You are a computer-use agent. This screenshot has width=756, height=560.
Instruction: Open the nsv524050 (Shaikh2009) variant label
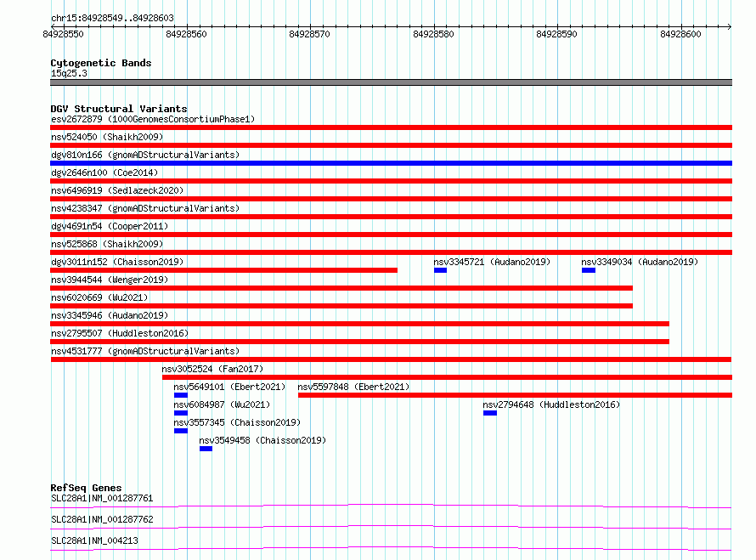[107, 137]
